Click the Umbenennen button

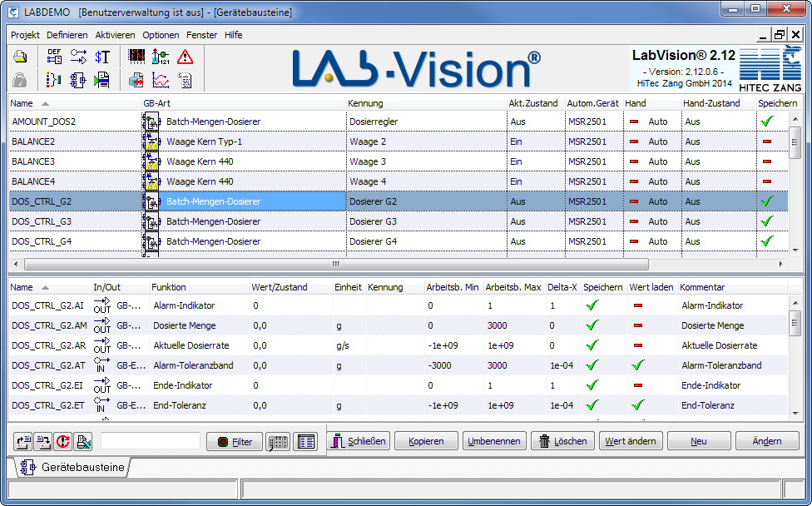click(494, 441)
